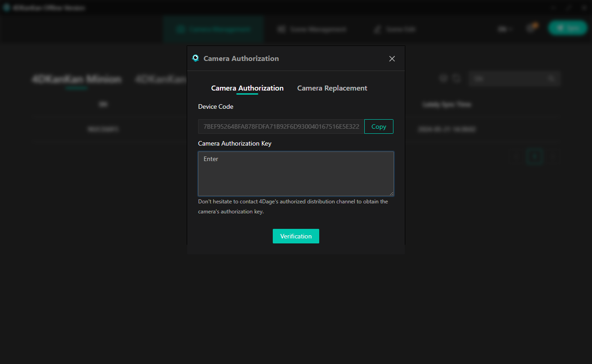The height and width of the screenshot is (364, 592).
Task: Select the 4DKanKan Minion camera tab
Action: [77, 79]
